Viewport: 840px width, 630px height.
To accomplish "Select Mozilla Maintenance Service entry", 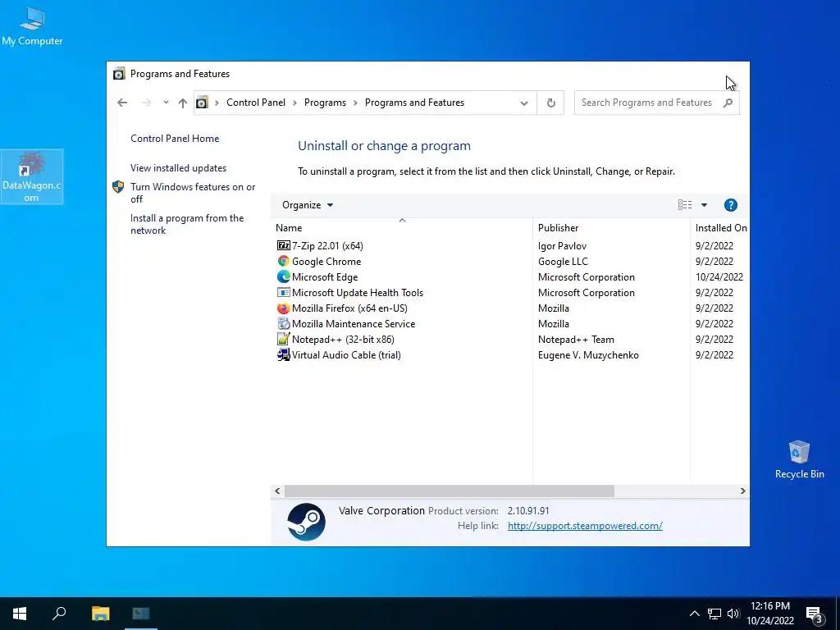I will click(354, 323).
